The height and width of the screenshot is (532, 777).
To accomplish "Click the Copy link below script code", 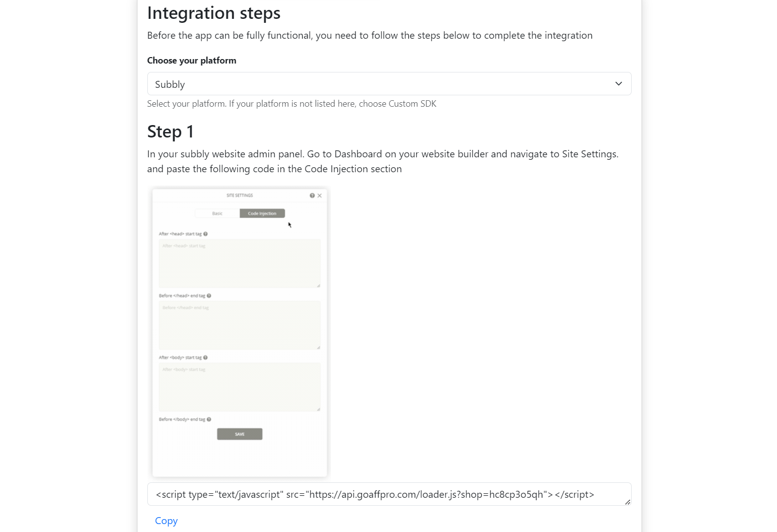I will [166, 521].
